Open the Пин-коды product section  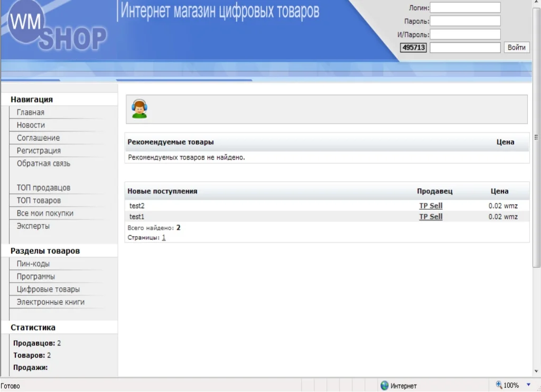point(33,264)
